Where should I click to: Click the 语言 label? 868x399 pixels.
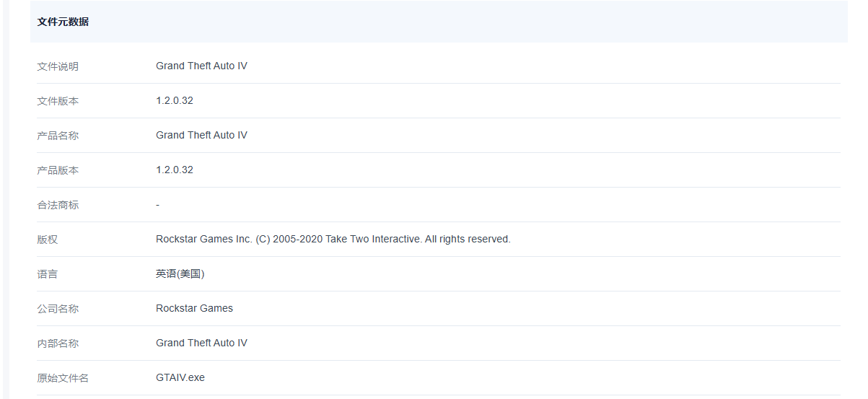48,274
